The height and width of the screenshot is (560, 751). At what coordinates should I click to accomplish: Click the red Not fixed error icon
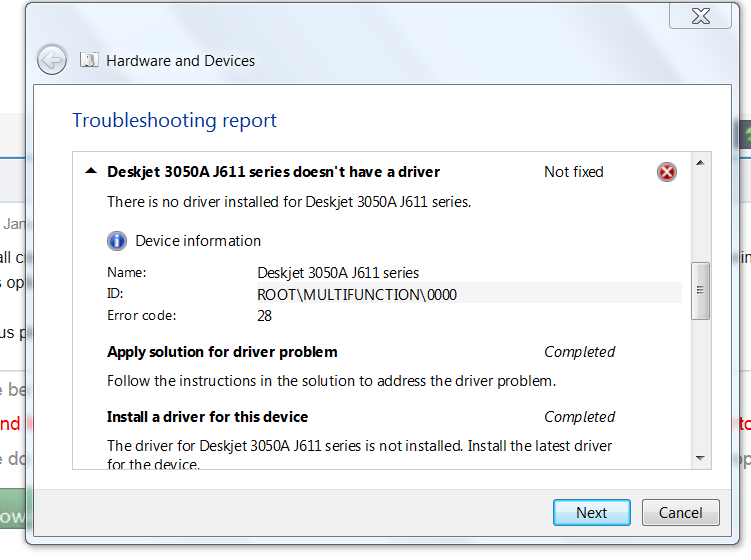tap(667, 172)
